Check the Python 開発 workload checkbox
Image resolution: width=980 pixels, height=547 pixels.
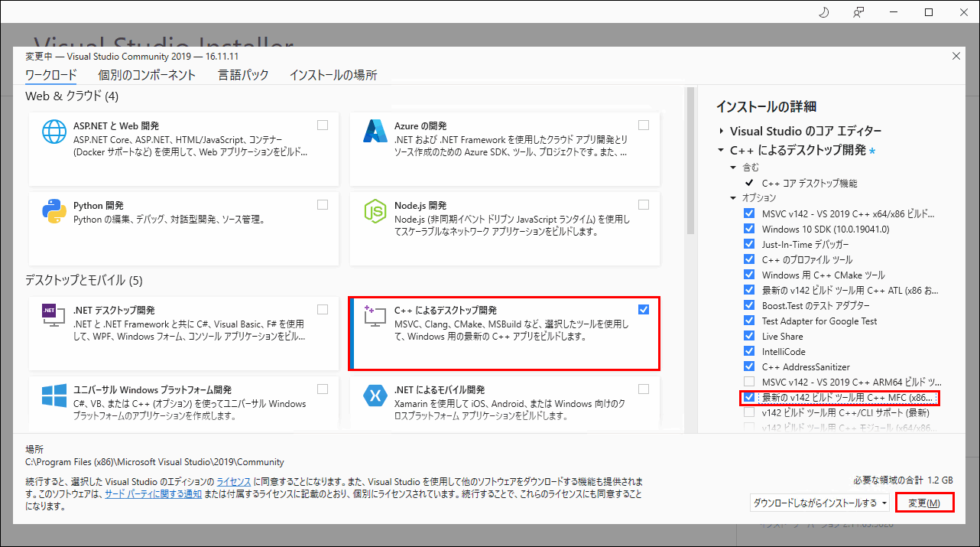click(323, 204)
